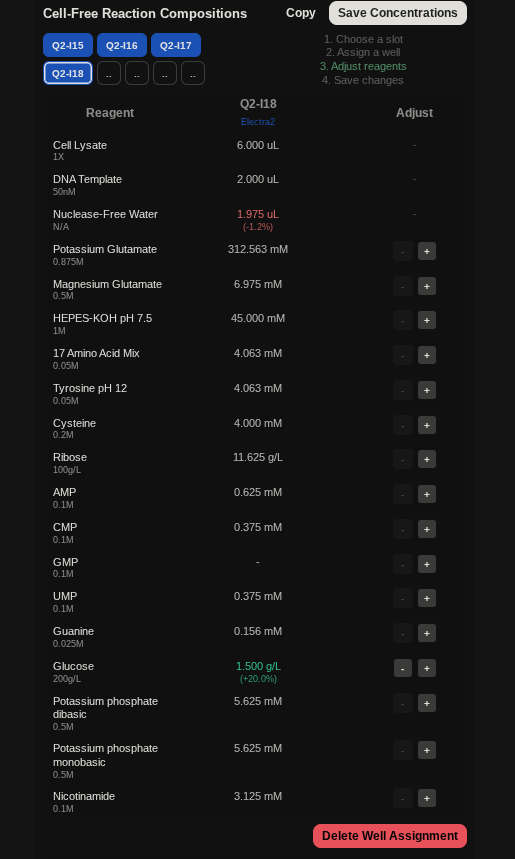Open the Electra2 well link

tap(258, 122)
